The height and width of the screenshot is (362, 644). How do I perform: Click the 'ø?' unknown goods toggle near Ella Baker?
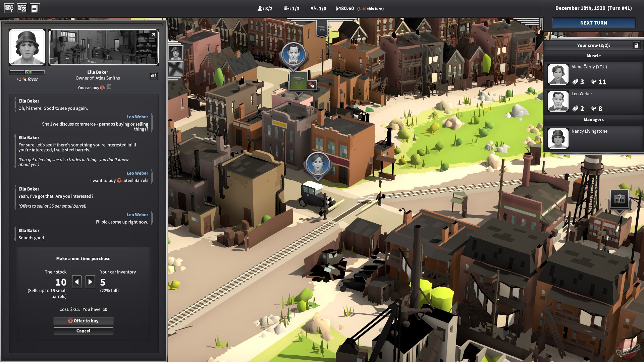pyautogui.click(x=154, y=75)
